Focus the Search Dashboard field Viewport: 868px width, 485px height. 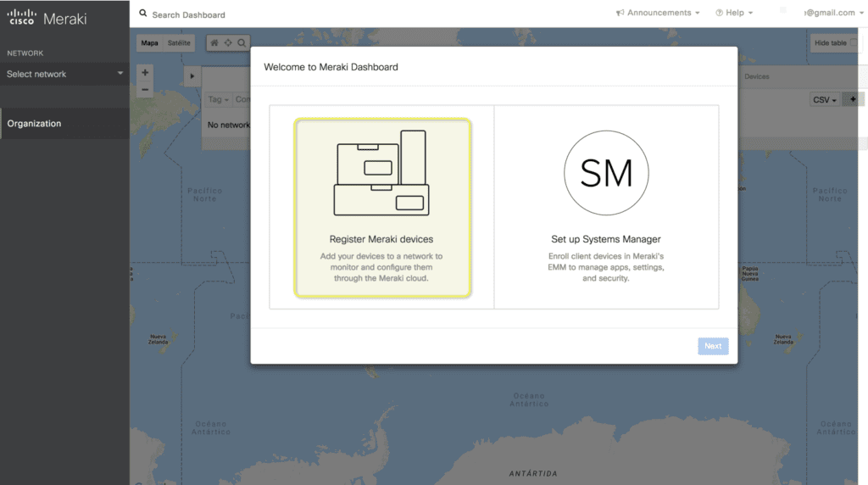(x=189, y=15)
